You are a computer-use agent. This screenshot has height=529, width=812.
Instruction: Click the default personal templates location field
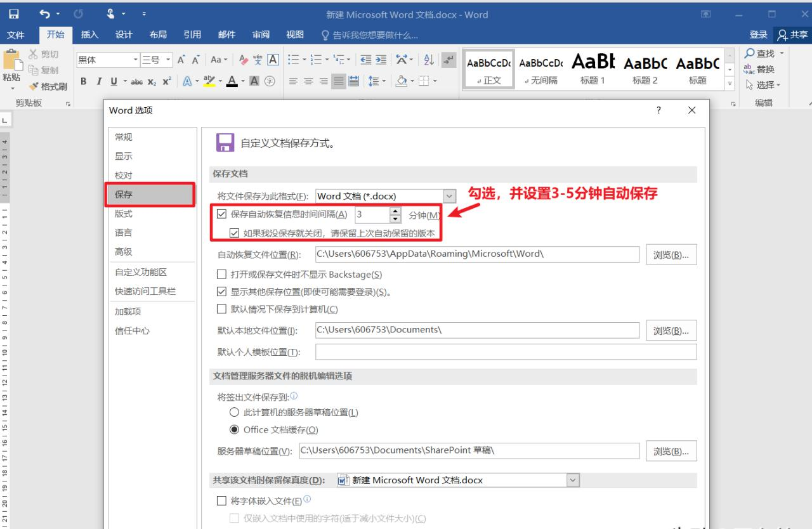click(506, 352)
